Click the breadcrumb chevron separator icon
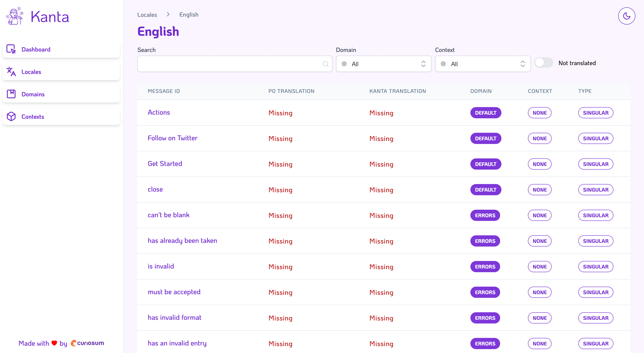This screenshot has width=644, height=353. (x=168, y=14)
